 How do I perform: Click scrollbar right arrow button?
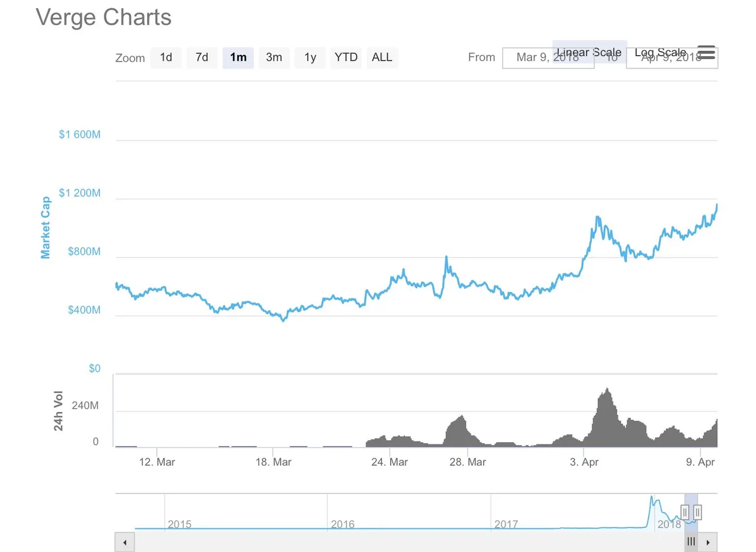pyautogui.click(x=708, y=542)
